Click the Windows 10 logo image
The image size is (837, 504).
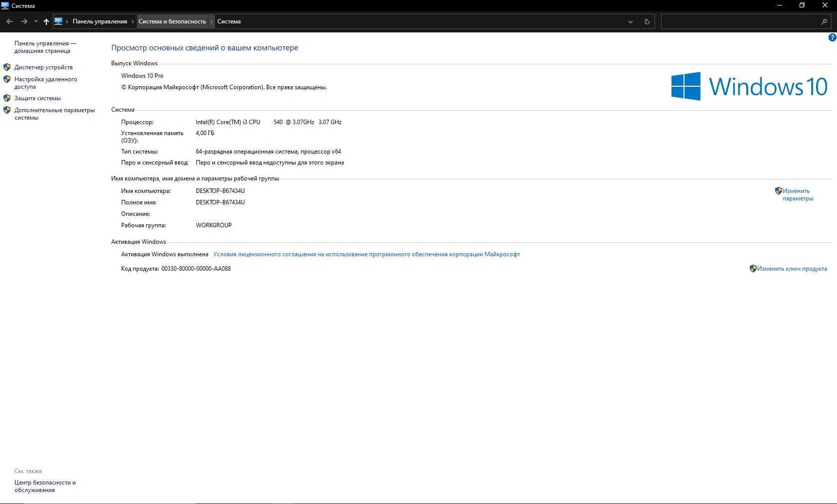click(x=749, y=86)
